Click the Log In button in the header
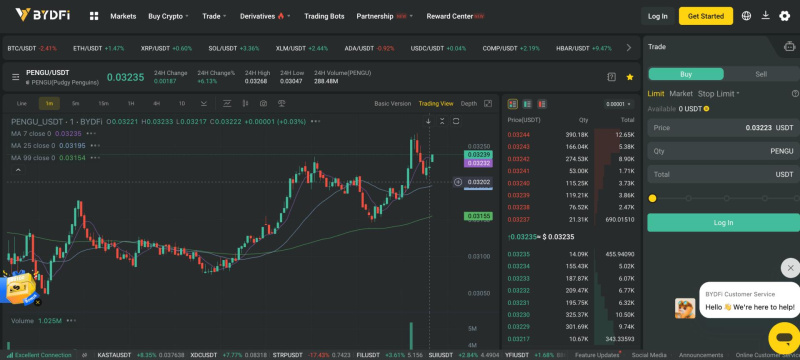The height and width of the screenshot is (360, 800). (x=658, y=16)
